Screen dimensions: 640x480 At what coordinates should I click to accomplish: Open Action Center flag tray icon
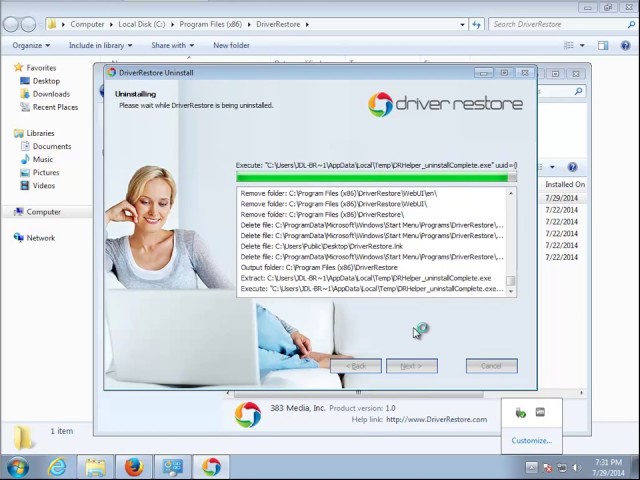click(548, 467)
